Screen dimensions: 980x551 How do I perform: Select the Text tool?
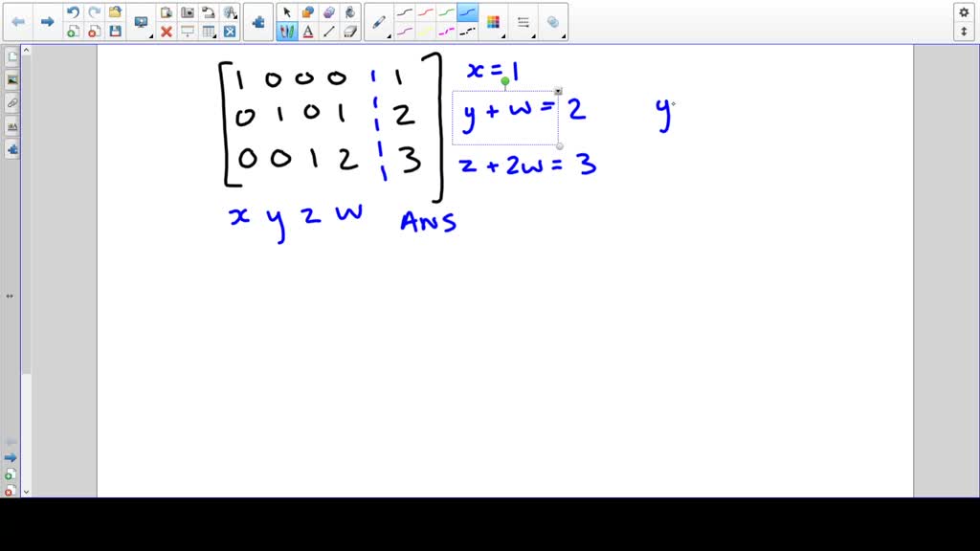308,30
